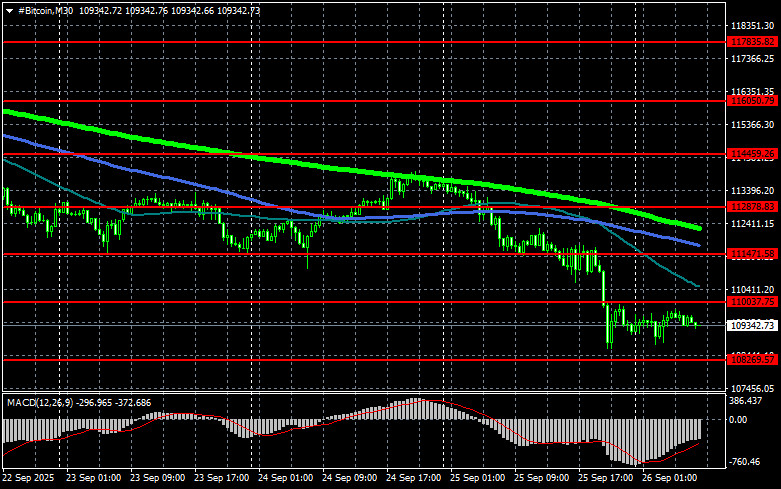This screenshot has height=489, width=781.
Task: Click the 24 Sep 17:00 time axis label
Action: click(413, 478)
